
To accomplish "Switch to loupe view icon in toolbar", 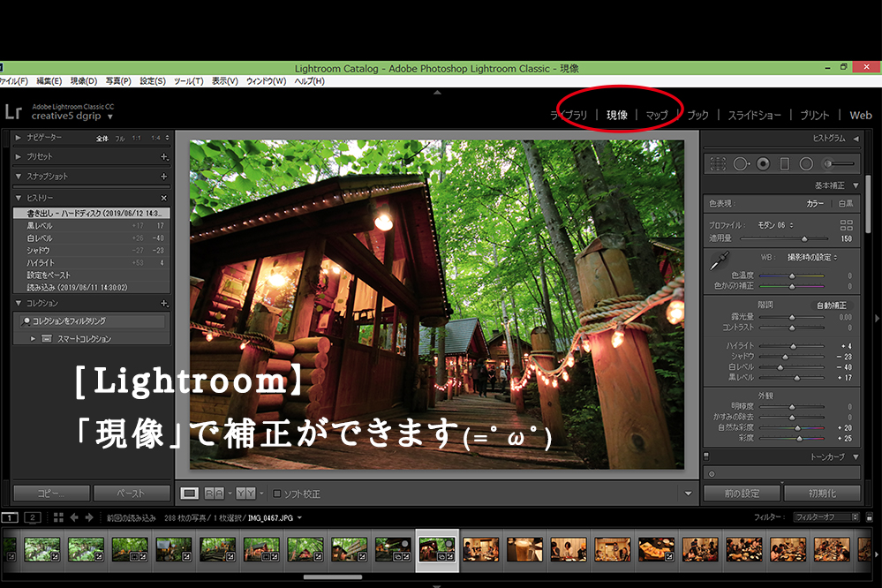I will coord(190,494).
